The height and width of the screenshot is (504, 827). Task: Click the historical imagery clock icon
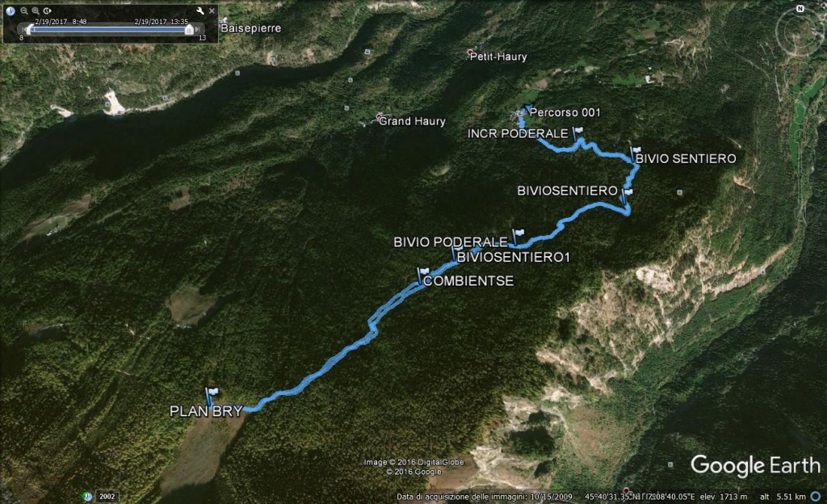10,10
